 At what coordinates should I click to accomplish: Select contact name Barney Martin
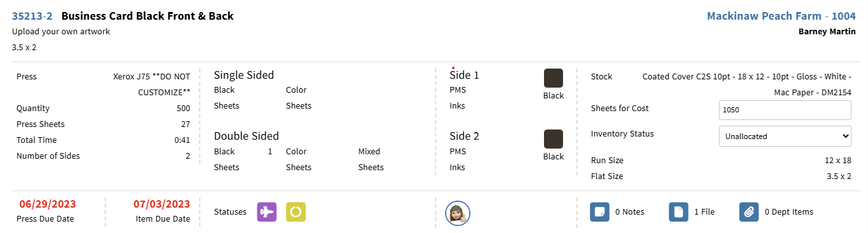tap(827, 31)
